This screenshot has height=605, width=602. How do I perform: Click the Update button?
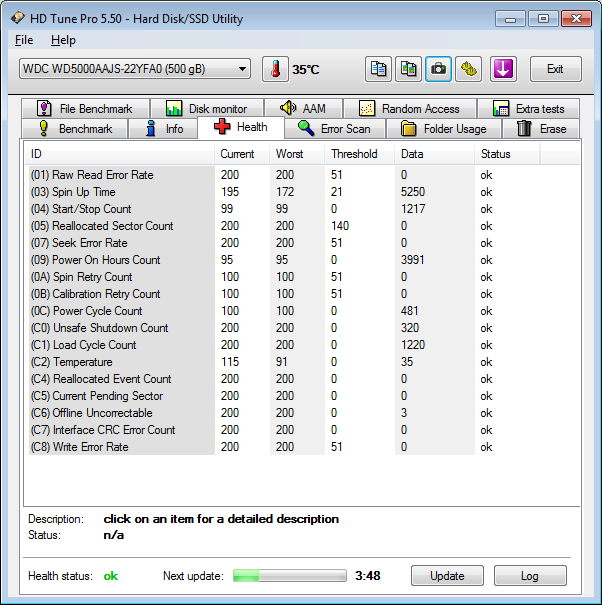pyautogui.click(x=447, y=576)
